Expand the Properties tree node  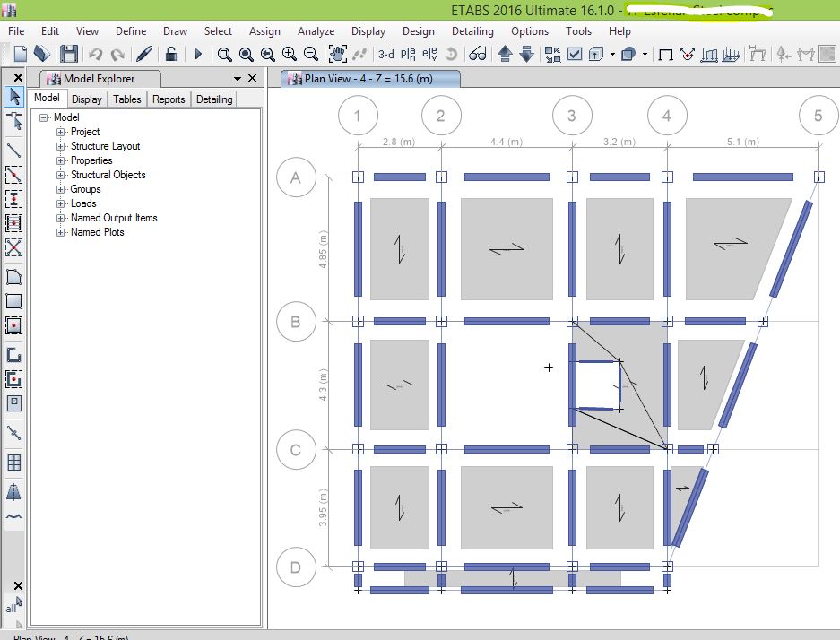pyautogui.click(x=61, y=160)
